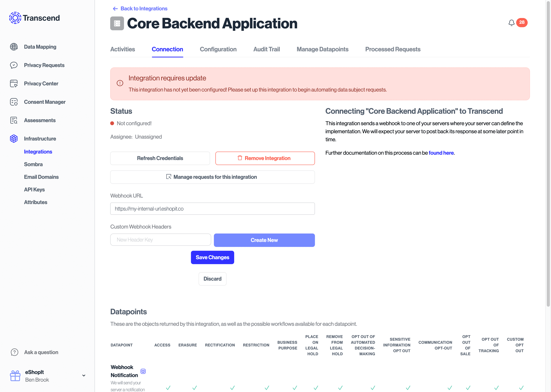Viewport: 551px width, 392px height.
Task: Open the Configuration tab
Action: pyautogui.click(x=218, y=49)
